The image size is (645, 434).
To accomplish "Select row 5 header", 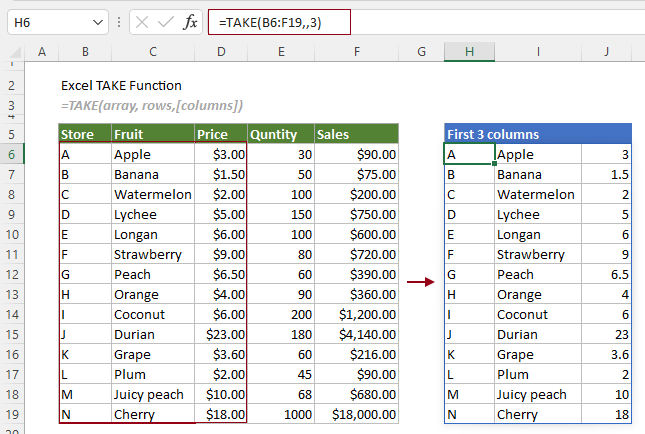I will coord(14,134).
